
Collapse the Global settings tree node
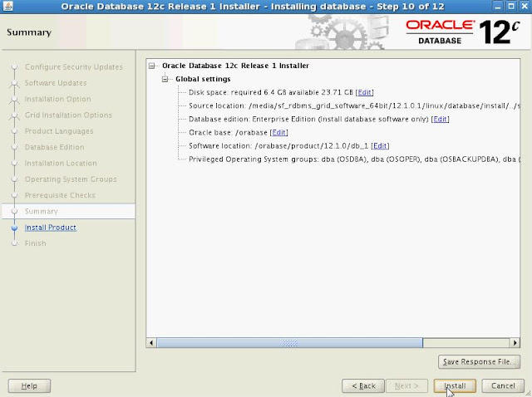click(165, 79)
